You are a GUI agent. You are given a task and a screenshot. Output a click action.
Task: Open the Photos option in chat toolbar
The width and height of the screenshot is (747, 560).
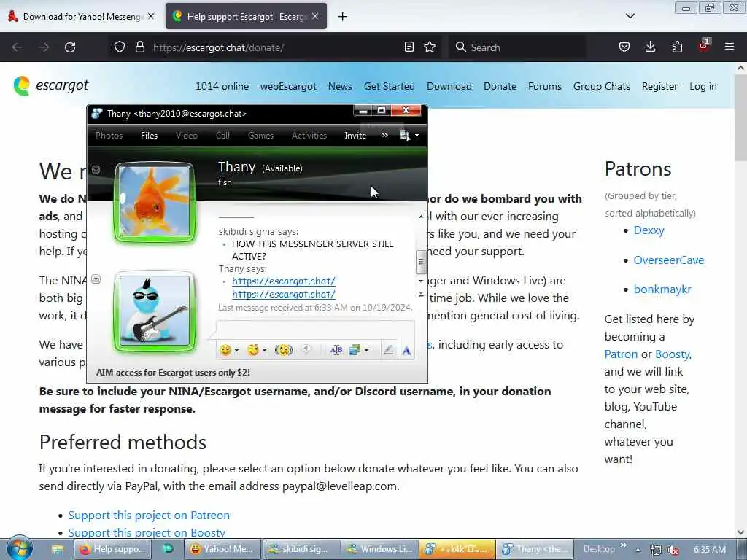click(109, 136)
